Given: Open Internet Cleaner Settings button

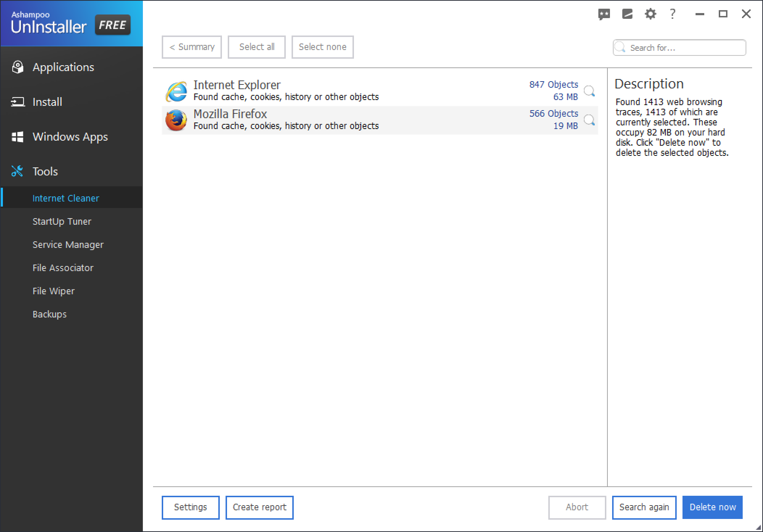Looking at the screenshot, I should click(191, 507).
